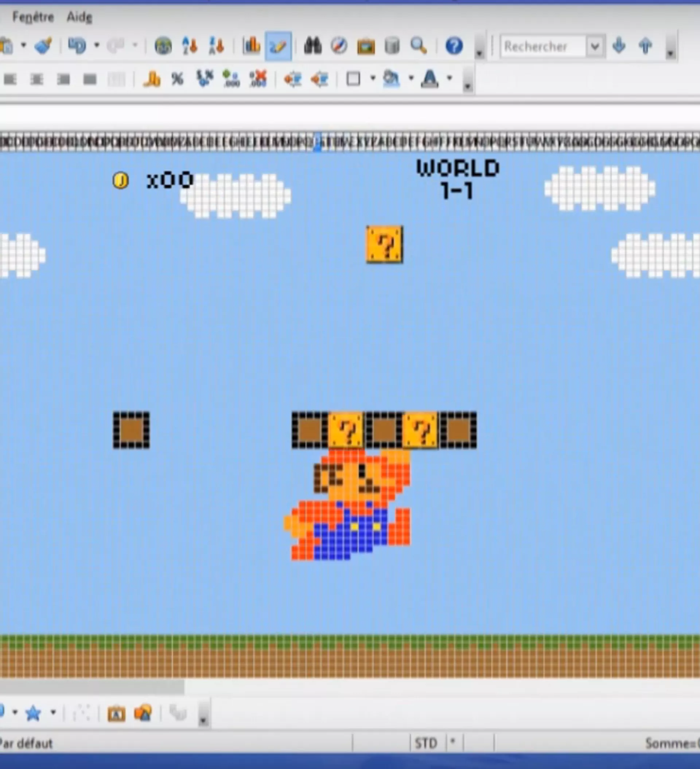Open the Navigator compass icon
This screenshot has width=700, height=769.
coord(339,46)
